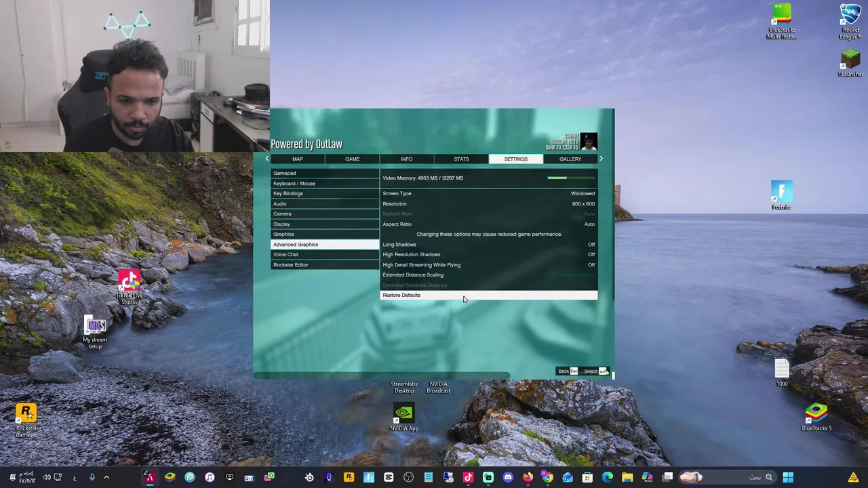Viewport: 868px width, 488px height.
Task: Open the TLauncher desktop icon
Action: click(850, 63)
